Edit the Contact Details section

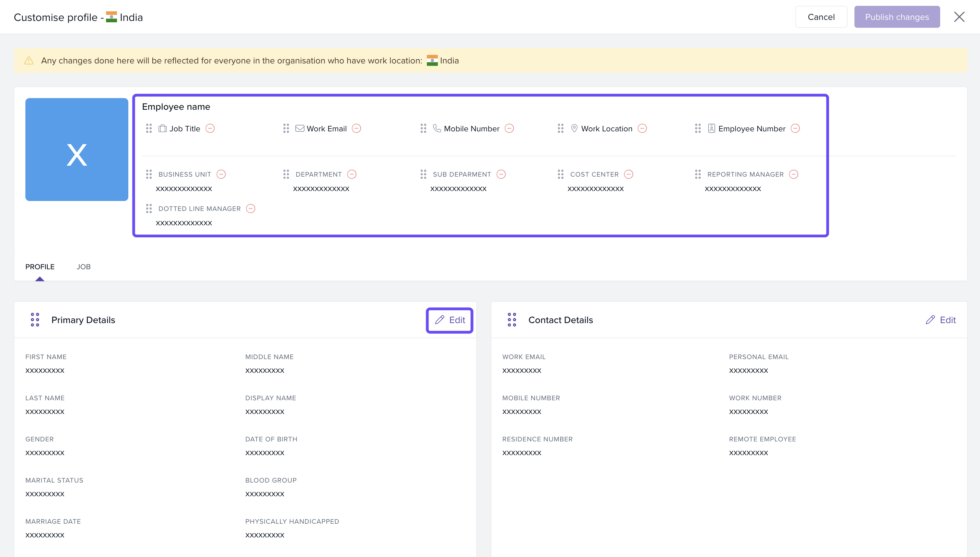[x=941, y=320]
